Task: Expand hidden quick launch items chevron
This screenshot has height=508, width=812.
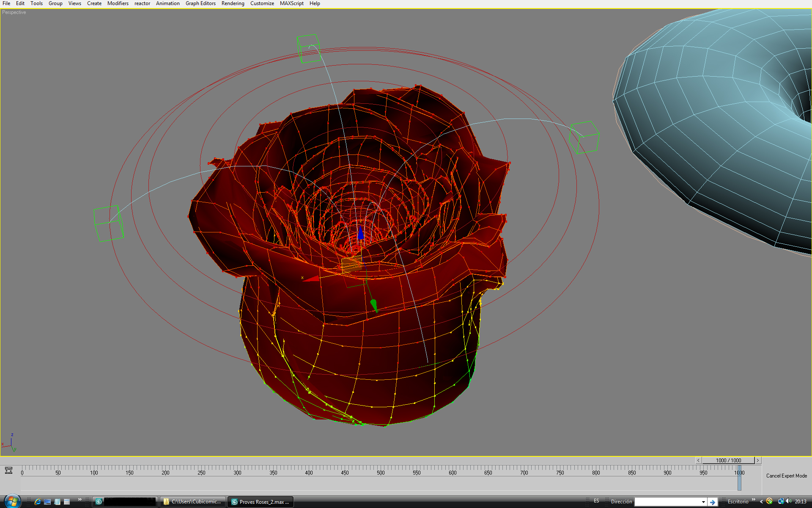Action: click(80, 500)
